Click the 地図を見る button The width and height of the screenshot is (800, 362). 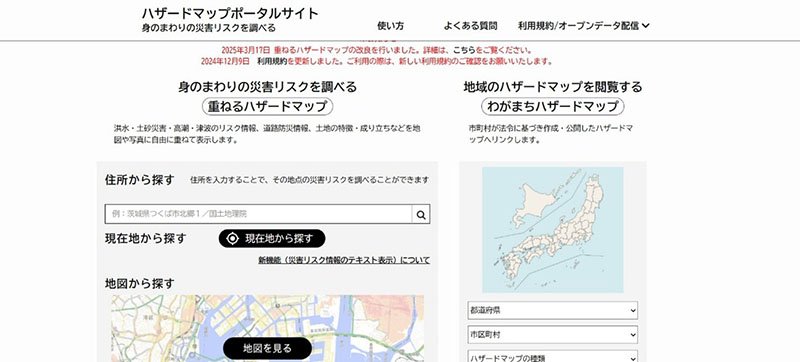point(267,348)
